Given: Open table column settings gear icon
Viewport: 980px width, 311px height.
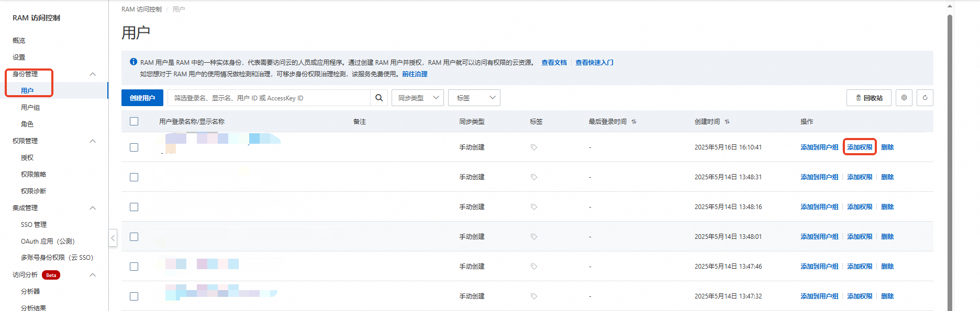Looking at the screenshot, I should [904, 98].
